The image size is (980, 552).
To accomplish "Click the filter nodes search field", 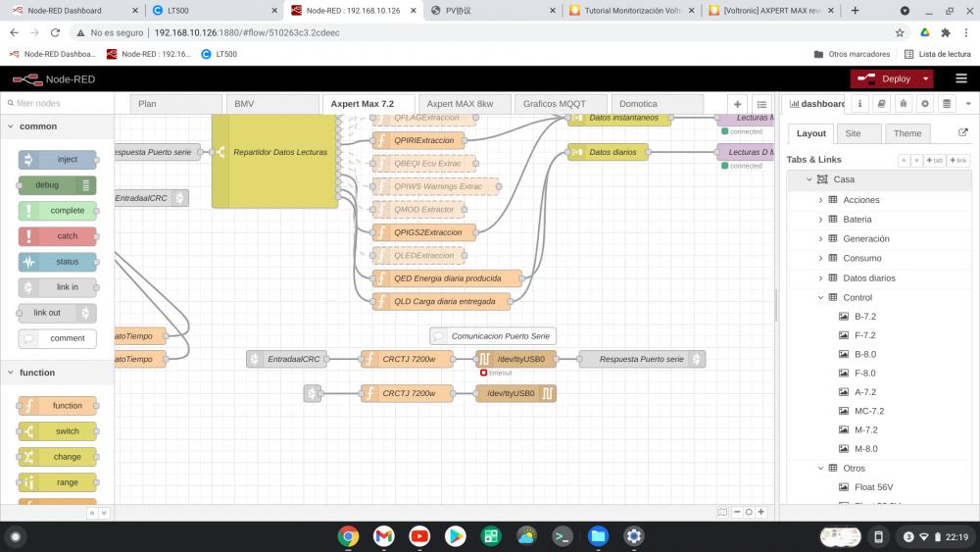I will pyautogui.click(x=58, y=103).
